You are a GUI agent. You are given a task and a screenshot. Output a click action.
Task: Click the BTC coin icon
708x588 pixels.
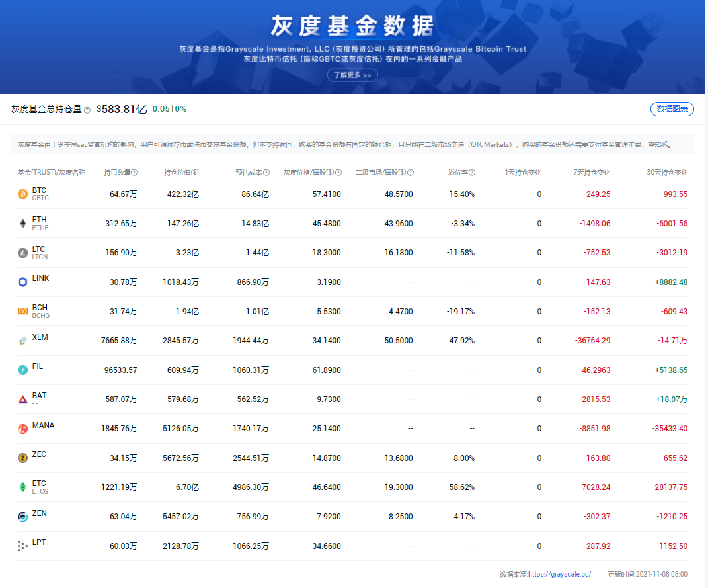22,194
